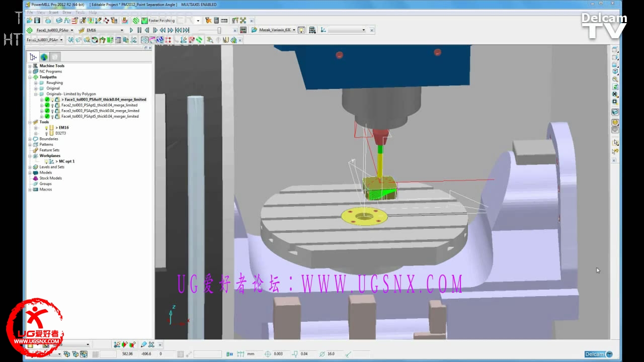The width and height of the screenshot is (644, 362).
Task: Close the bottom drawing toolbar with its X
Action: click(160, 345)
